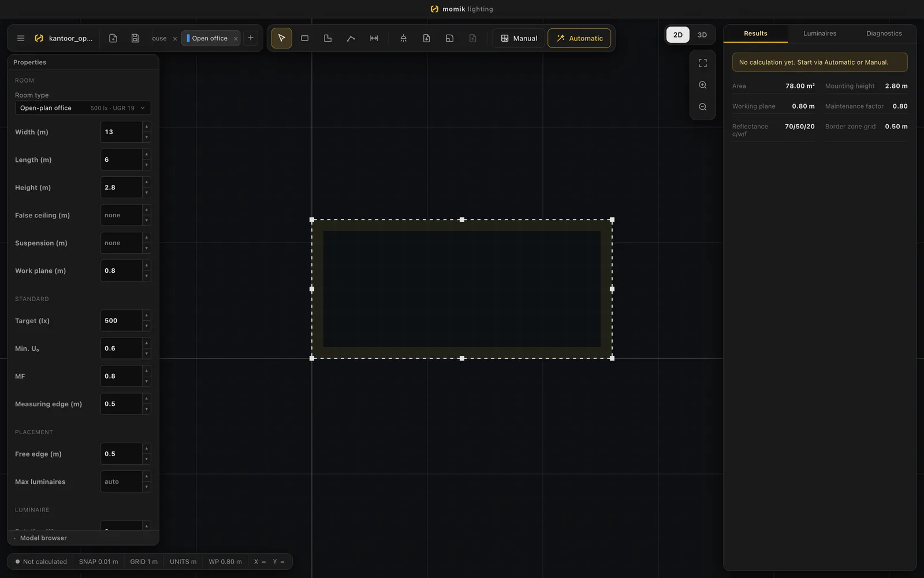
Task: Decrease MF with down arrow
Action: tap(147, 381)
